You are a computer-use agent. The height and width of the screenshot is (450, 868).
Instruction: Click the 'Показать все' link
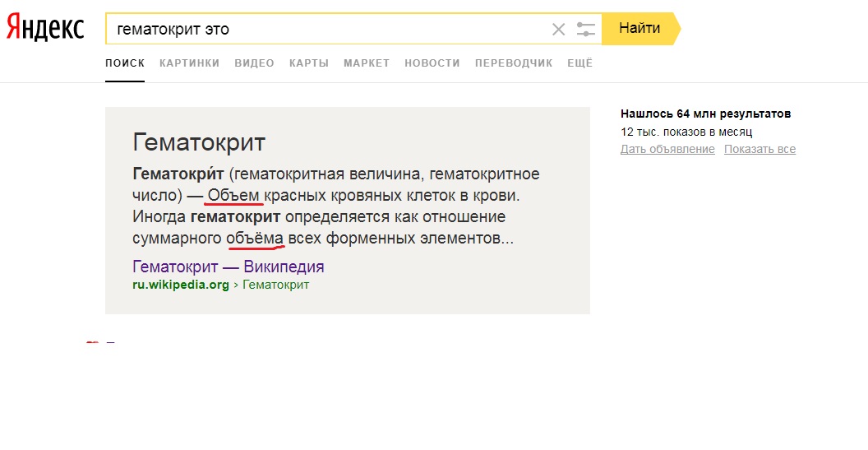tap(759, 149)
